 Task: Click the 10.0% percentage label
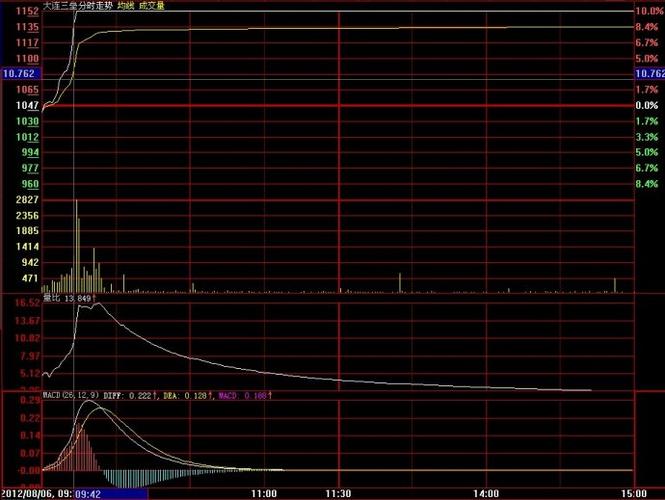point(649,11)
